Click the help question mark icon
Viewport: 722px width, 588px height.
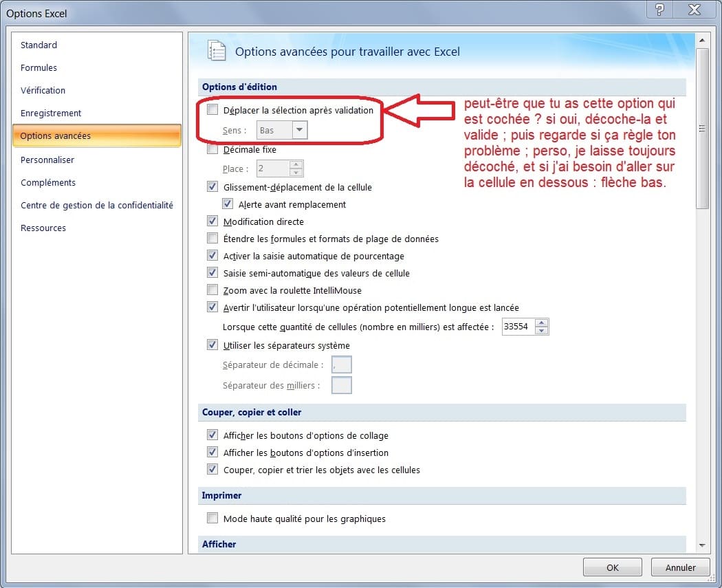click(659, 9)
